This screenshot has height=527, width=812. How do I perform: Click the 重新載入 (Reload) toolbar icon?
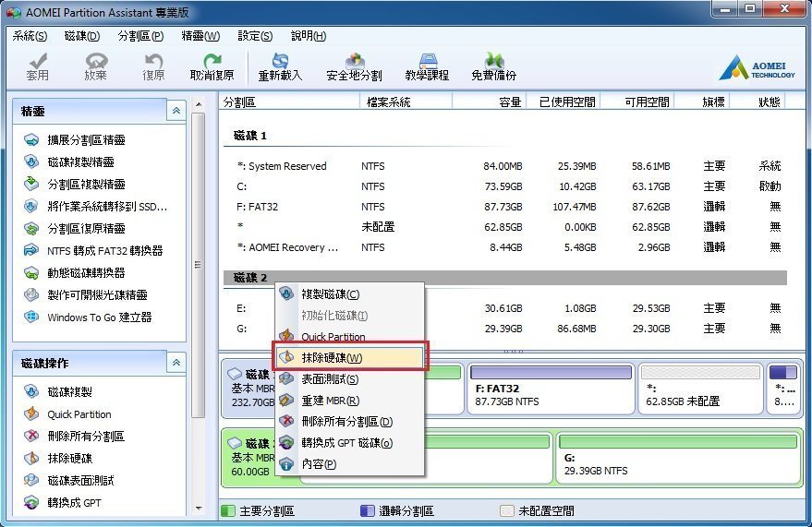pos(280,67)
